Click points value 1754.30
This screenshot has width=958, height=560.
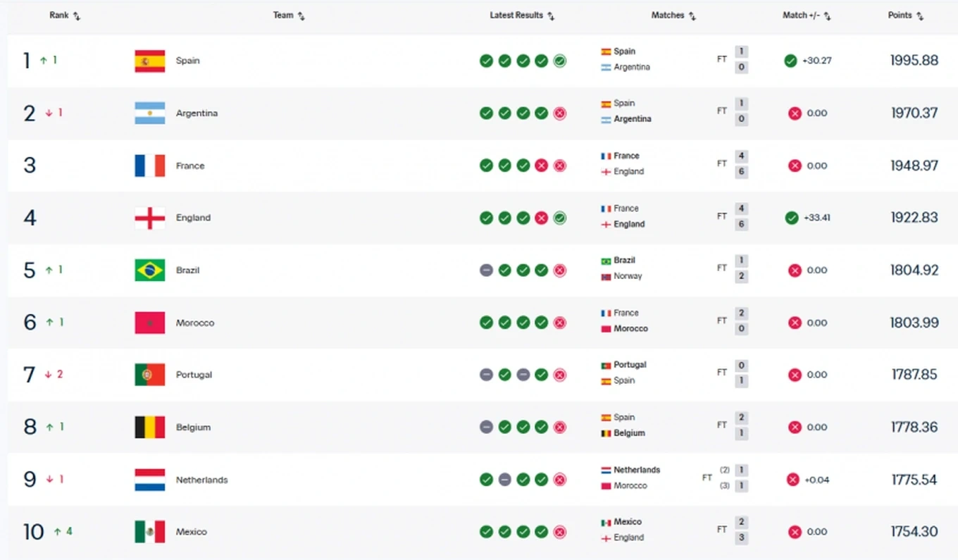pos(914,533)
